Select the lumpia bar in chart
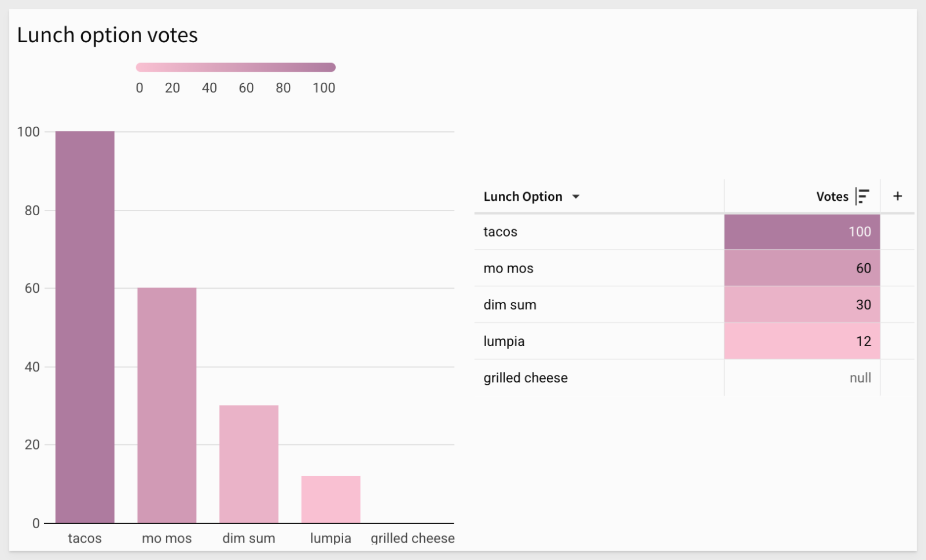Image resolution: width=926 pixels, height=560 pixels. [x=330, y=499]
